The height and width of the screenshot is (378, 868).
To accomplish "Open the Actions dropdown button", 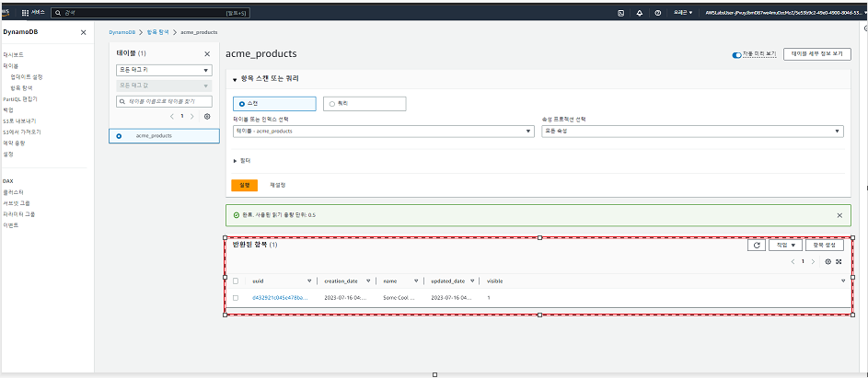I will tap(785, 245).
